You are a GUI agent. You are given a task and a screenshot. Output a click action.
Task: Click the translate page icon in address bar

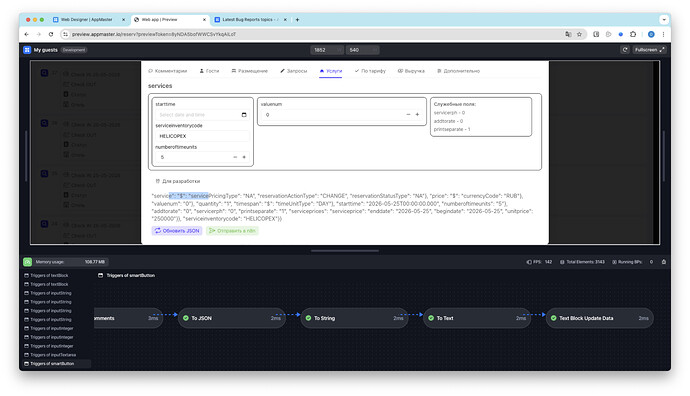568,34
